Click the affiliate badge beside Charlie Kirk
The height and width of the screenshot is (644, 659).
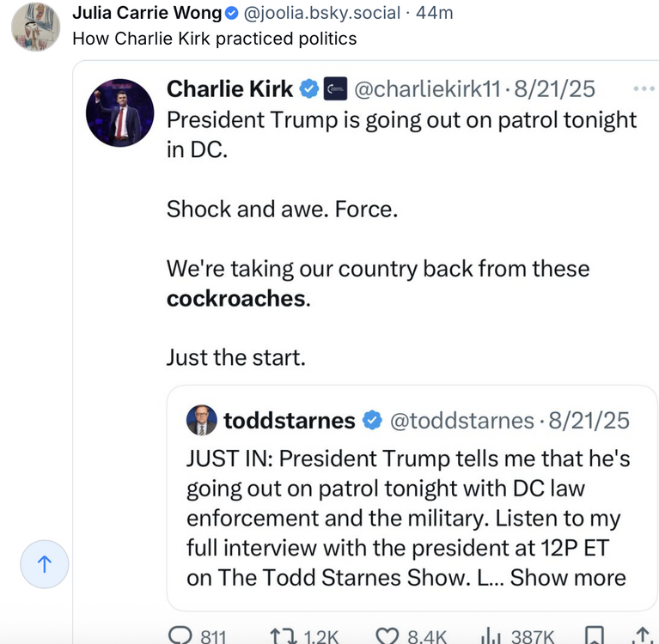coord(335,88)
